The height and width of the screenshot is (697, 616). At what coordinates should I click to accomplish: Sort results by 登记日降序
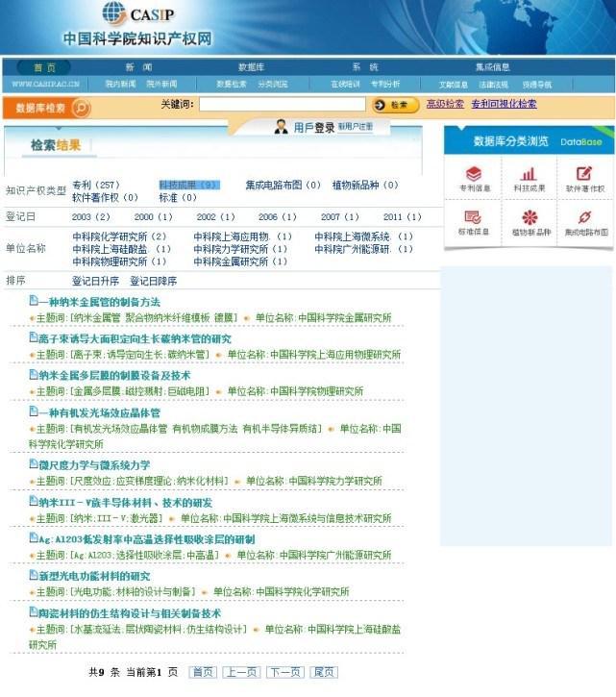tap(154, 281)
